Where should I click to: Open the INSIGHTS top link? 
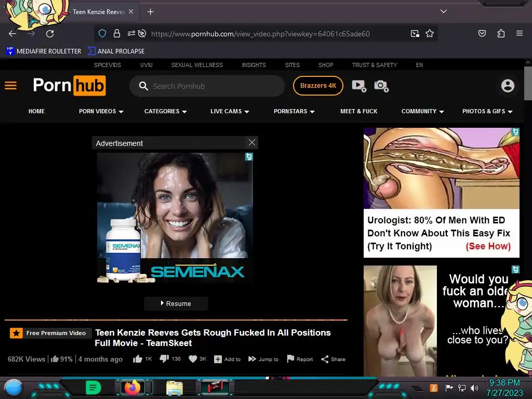click(254, 65)
